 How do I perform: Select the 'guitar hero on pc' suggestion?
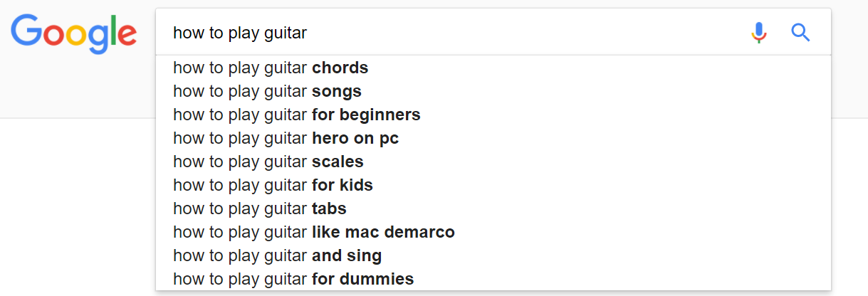286,138
